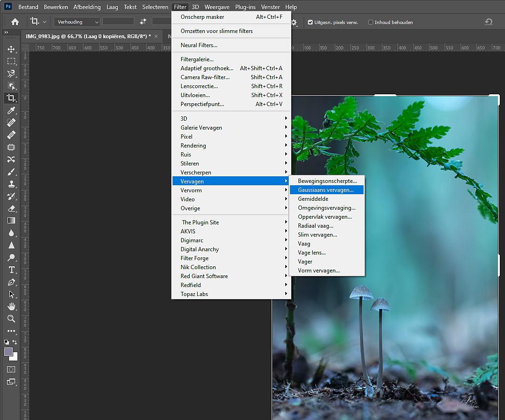Choose the Horizontal Type tool

click(x=11, y=270)
